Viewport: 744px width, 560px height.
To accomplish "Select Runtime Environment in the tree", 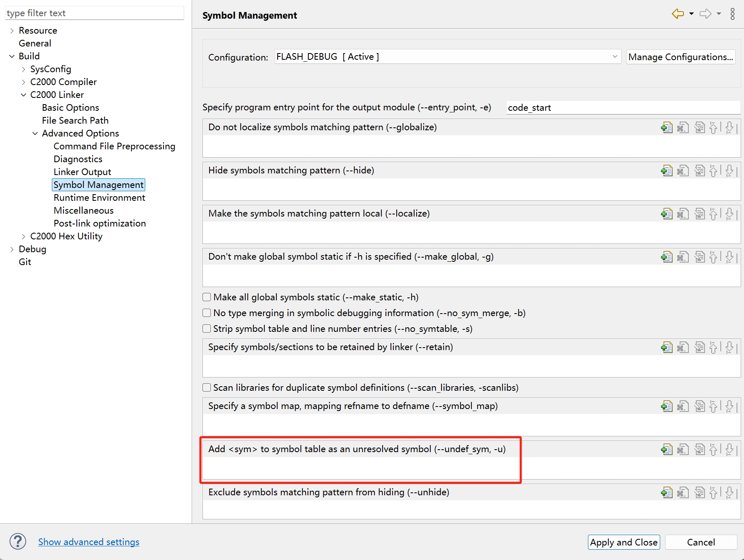I will pyautogui.click(x=99, y=198).
